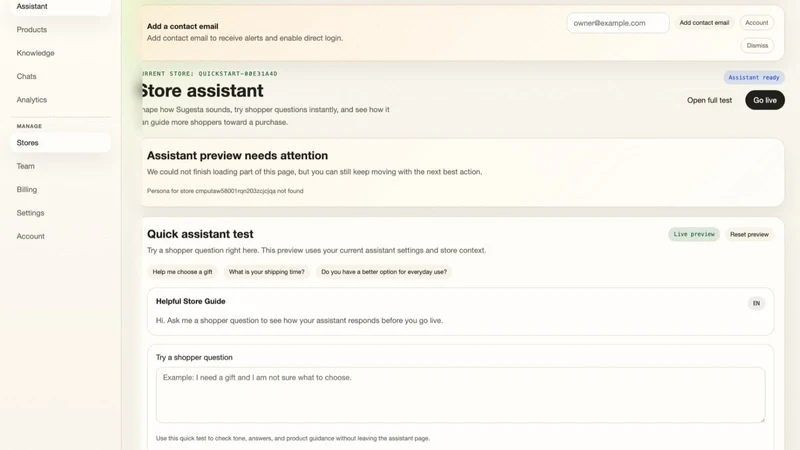Click the 'Hi. Ask me a shopper question' message
Image resolution: width=800 pixels, height=450 pixels.
click(299, 321)
